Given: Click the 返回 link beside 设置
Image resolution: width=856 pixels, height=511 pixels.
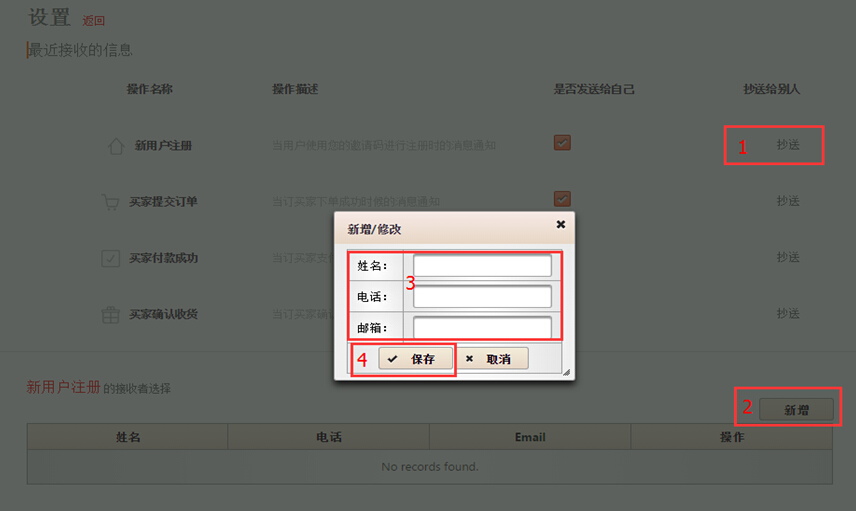Looking at the screenshot, I should click(93, 21).
